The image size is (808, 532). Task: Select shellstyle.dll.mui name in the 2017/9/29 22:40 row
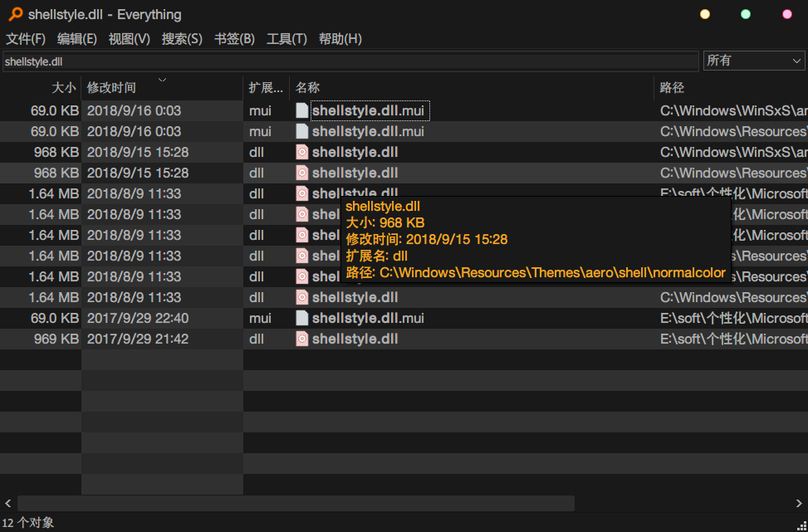pos(368,318)
